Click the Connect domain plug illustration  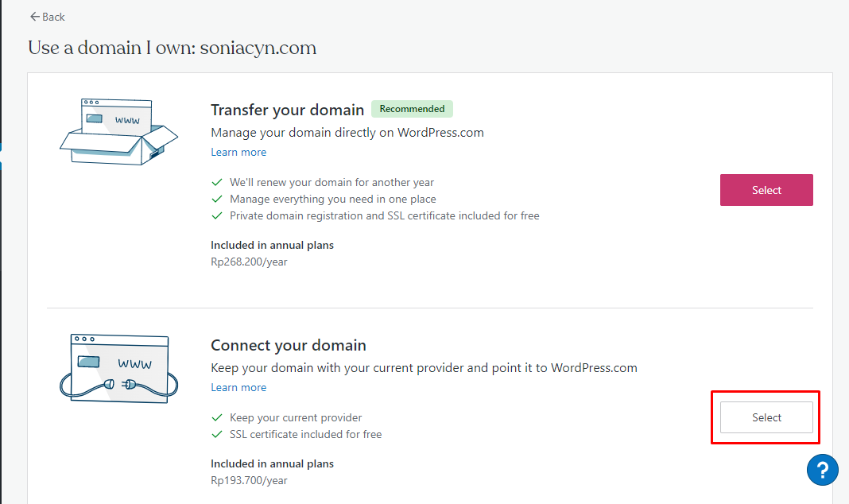118,369
